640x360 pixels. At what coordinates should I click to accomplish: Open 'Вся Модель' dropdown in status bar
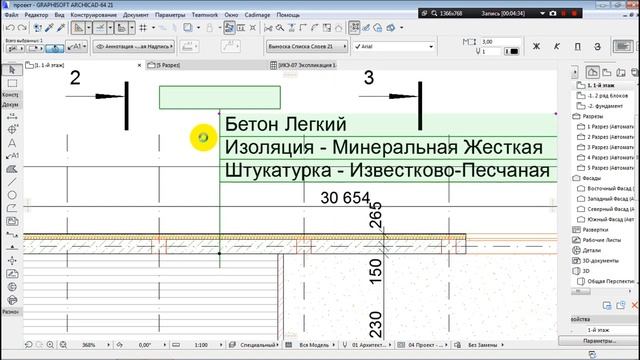314,345
